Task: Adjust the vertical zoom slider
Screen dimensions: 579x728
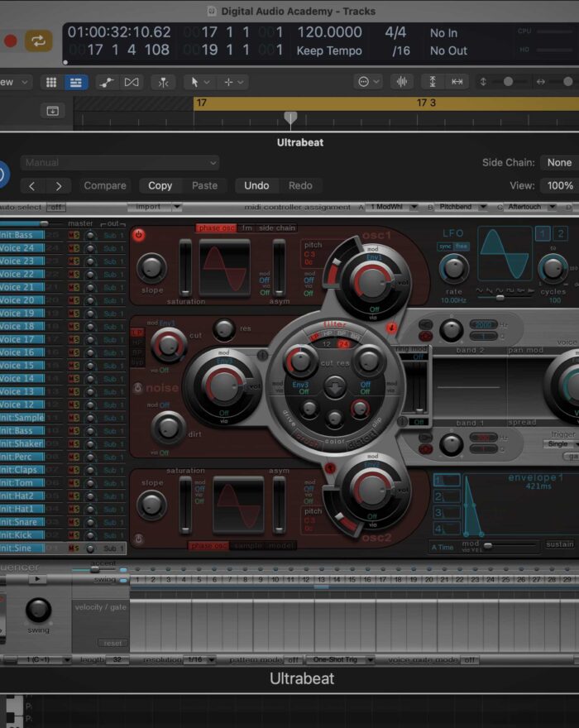Action: pos(509,82)
